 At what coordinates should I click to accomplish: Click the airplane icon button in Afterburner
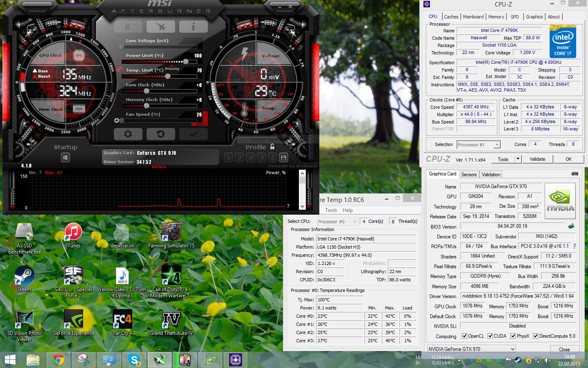pyautogui.click(x=161, y=27)
